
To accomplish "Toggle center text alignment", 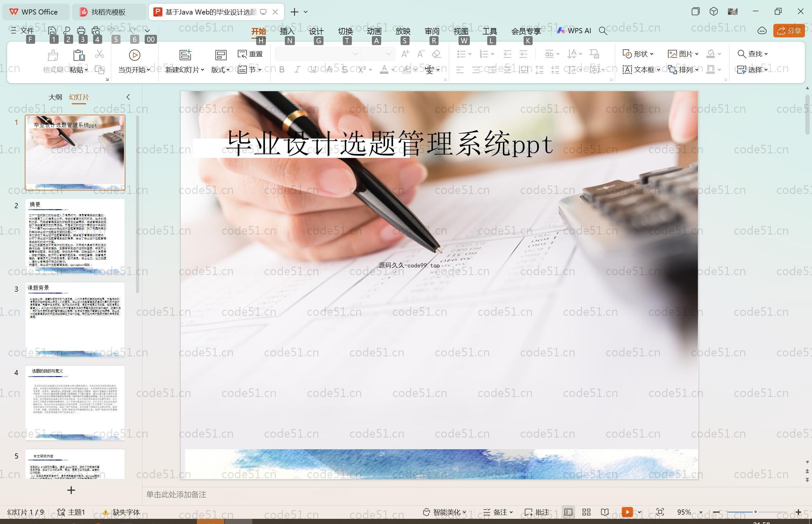I will pyautogui.click(x=476, y=70).
